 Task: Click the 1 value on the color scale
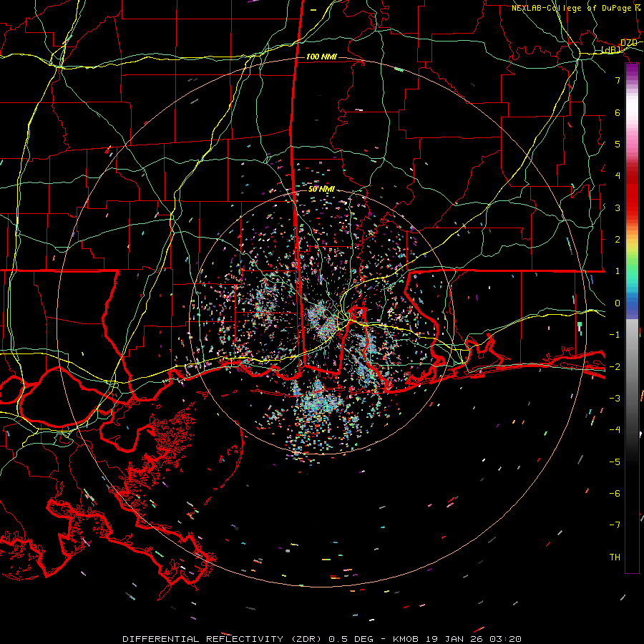point(618,271)
